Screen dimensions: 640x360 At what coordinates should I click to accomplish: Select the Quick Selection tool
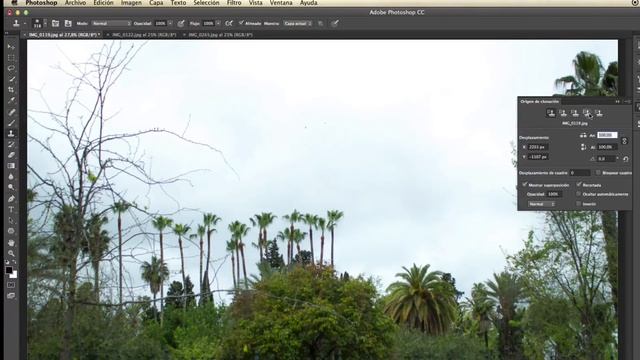point(11,79)
